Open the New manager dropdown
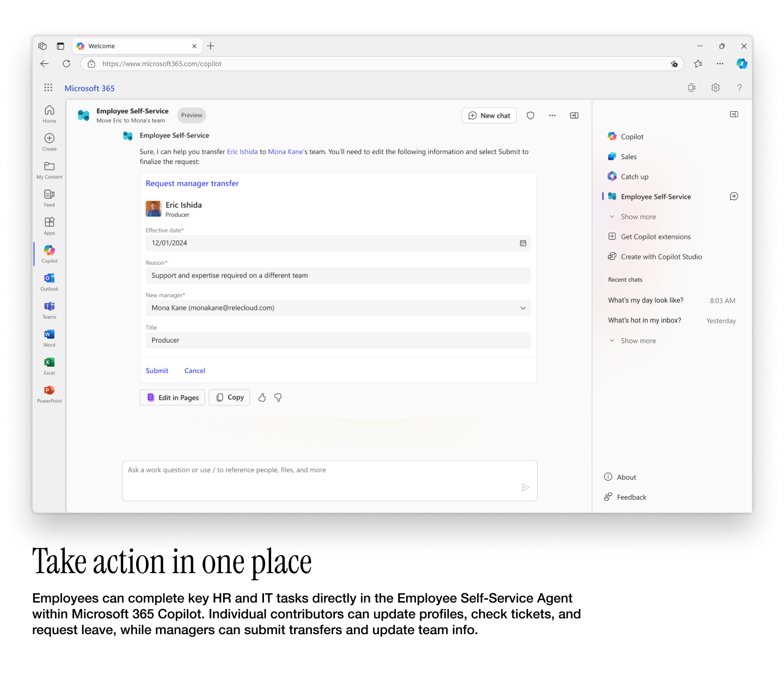 pyautogui.click(x=338, y=308)
